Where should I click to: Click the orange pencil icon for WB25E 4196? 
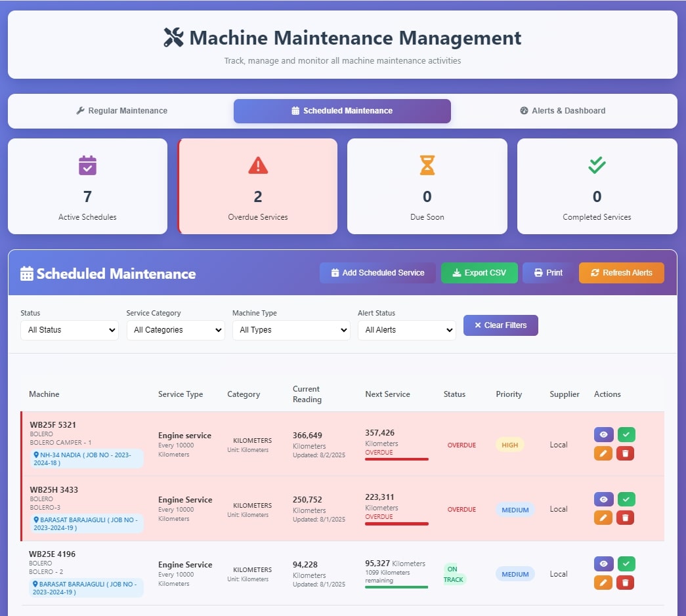pos(603,582)
